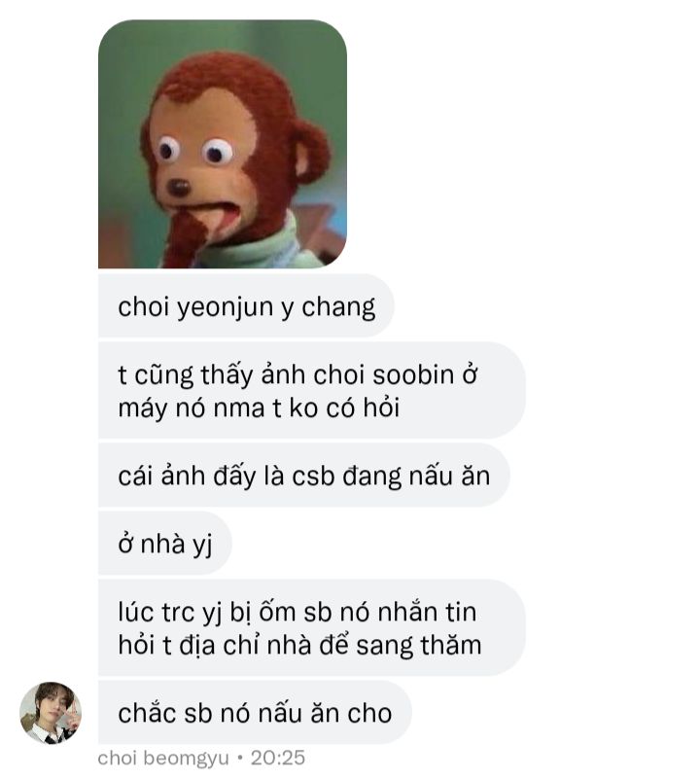Click the word "yeonjun" in first message
The height and width of the screenshot is (780, 700).
point(226,307)
